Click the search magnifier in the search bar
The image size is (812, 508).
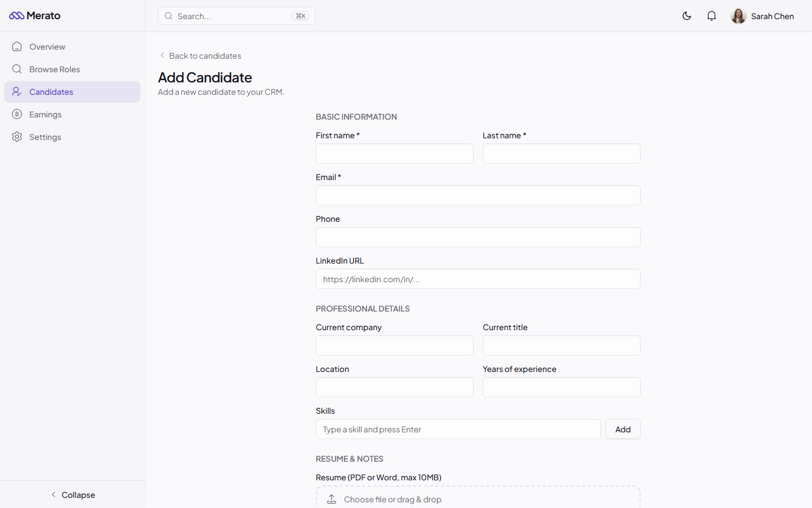(169, 16)
